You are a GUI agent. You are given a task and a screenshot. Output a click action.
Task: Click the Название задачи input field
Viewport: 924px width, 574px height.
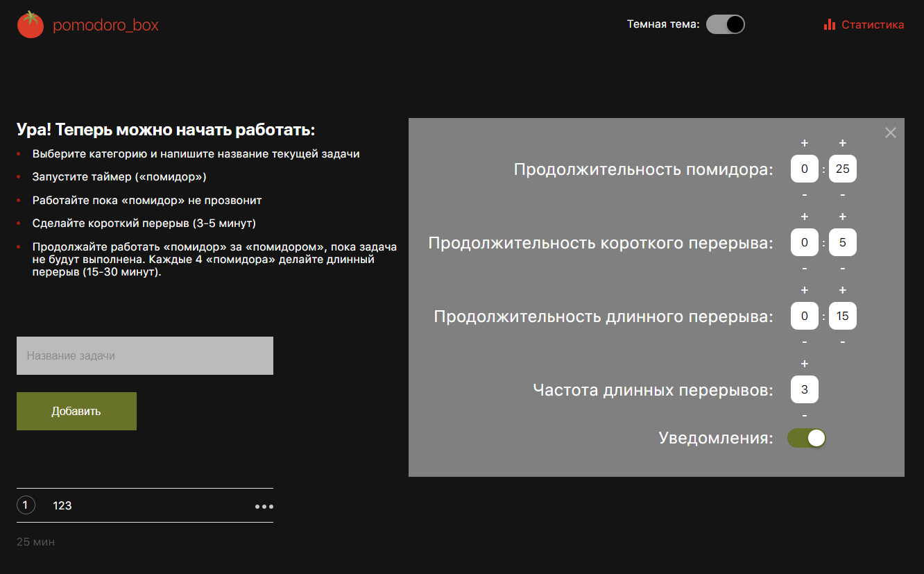click(145, 355)
